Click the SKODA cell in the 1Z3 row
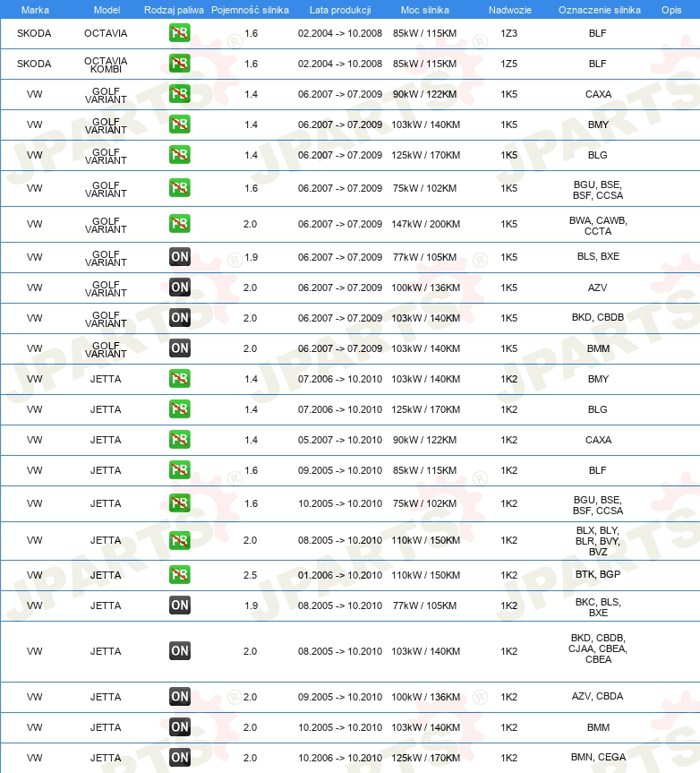The height and width of the screenshot is (773, 700). [x=34, y=33]
